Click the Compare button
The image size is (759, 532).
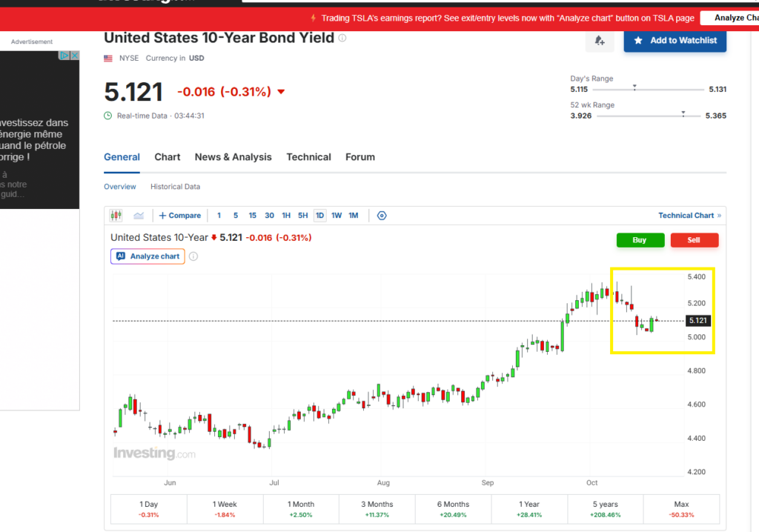point(180,216)
